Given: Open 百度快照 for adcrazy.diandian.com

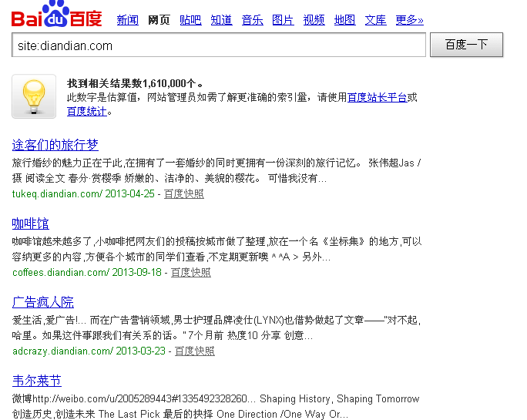Looking at the screenshot, I should click(195, 351).
